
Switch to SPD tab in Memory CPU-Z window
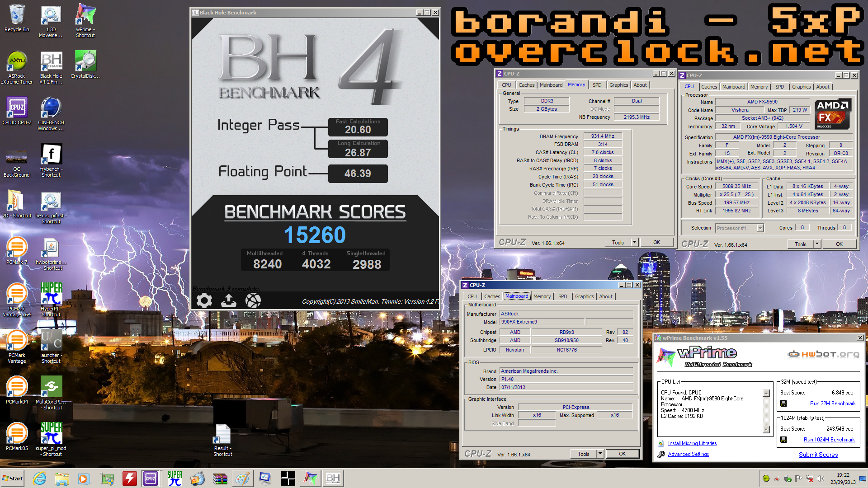(597, 85)
